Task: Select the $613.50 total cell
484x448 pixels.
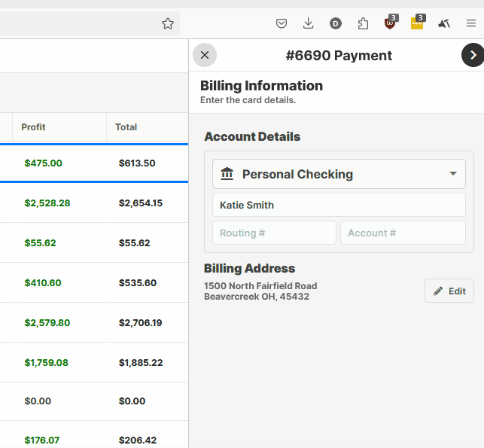Action: pyautogui.click(x=137, y=163)
